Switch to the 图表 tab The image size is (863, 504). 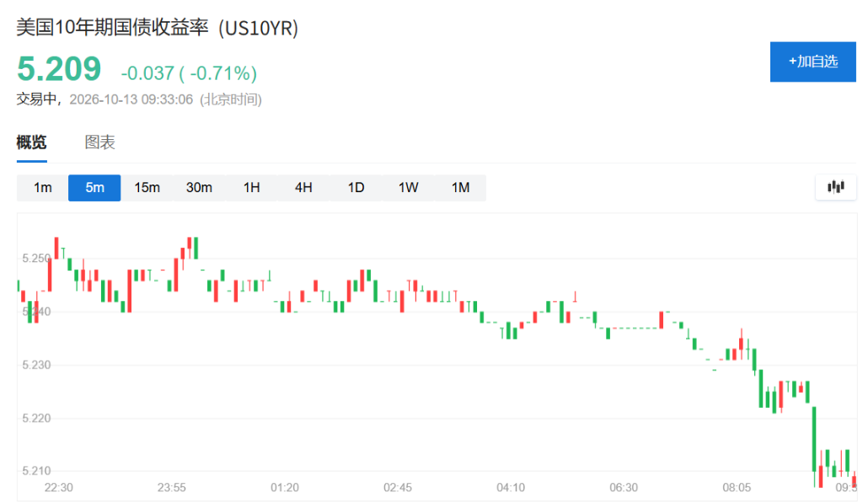tap(99, 142)
